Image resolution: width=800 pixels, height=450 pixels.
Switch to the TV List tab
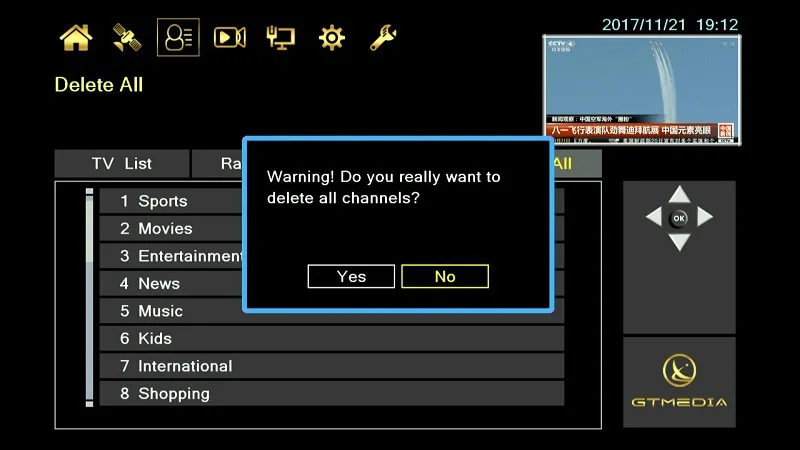pos(122,163)
